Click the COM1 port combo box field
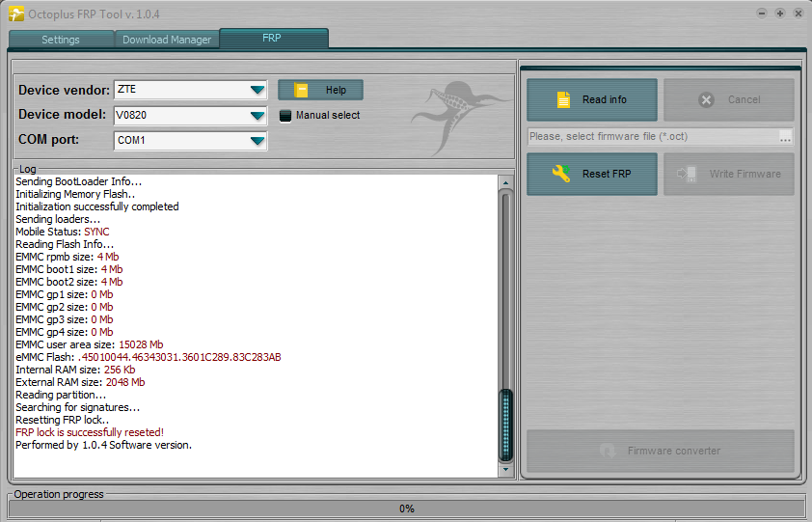Image resolution: width=812 pixels, height=522 pixels. pyautogui.click(x=190, y=141)
